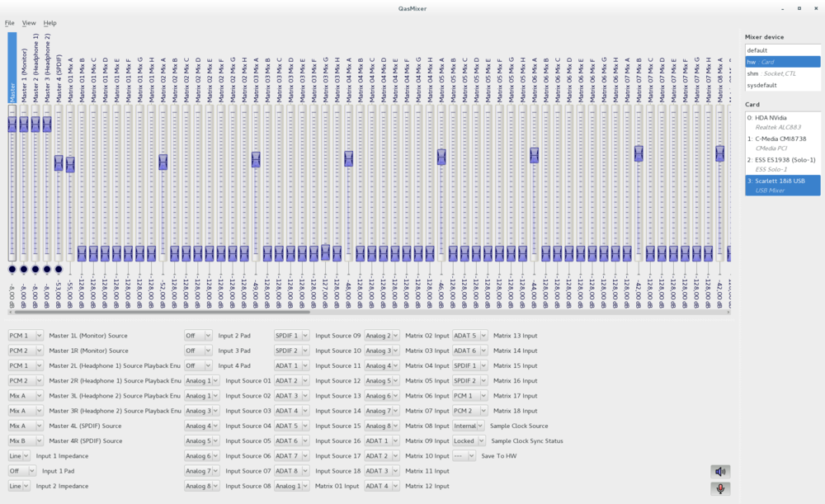Click the Matrix 07 Mix B slider handle
Viewport: 825px width, 504px height.
639,153
